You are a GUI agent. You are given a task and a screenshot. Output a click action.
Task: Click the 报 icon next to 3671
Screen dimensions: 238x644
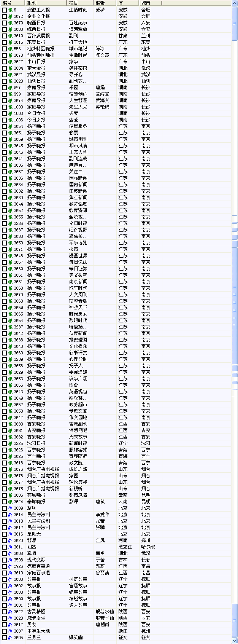coord(10,249)
